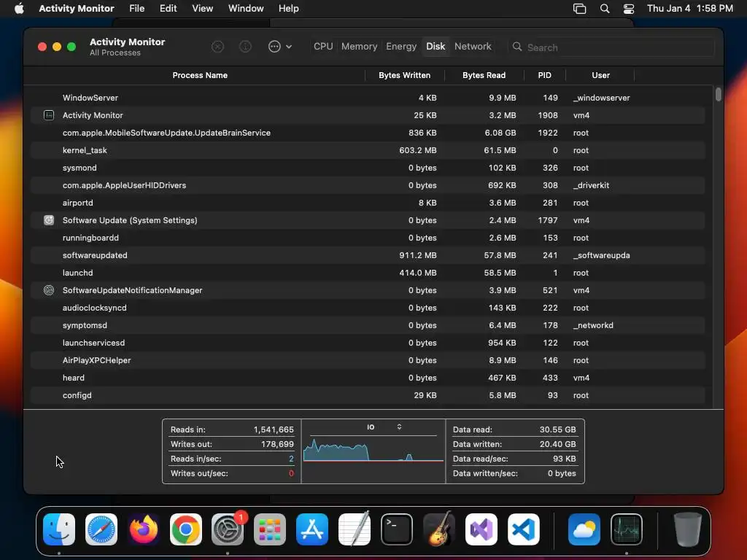The width and height of the screenshot is (747, 560).
Task: Select the runningboardd process
Action: (368, 238)
